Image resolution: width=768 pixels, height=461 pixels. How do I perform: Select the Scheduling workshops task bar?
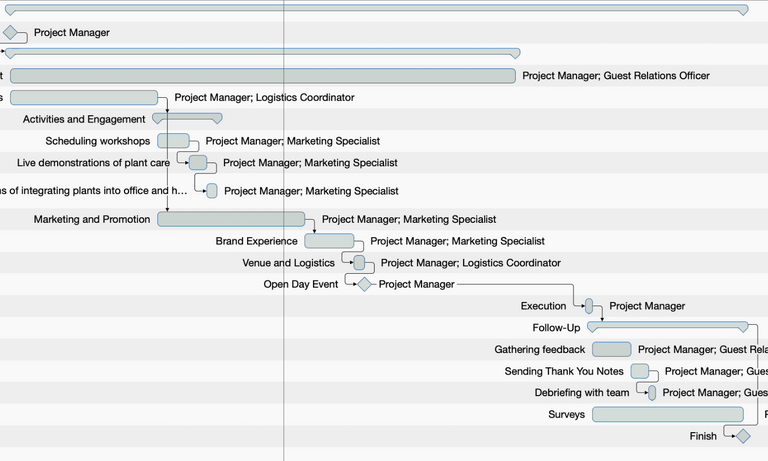(x=173, y=141)
